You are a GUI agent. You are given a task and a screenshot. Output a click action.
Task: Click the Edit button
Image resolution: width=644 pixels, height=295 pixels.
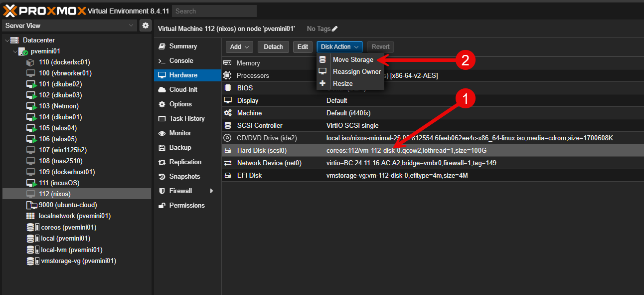pos(303,47)
